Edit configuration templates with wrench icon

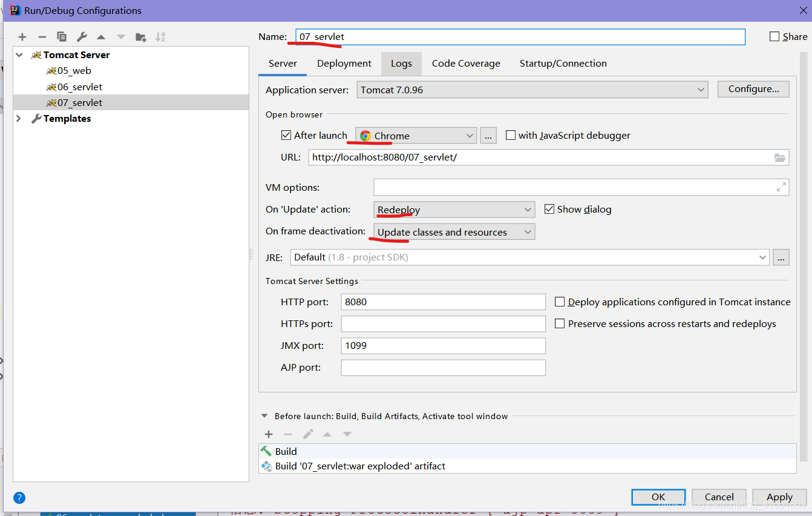coord(81,36)
